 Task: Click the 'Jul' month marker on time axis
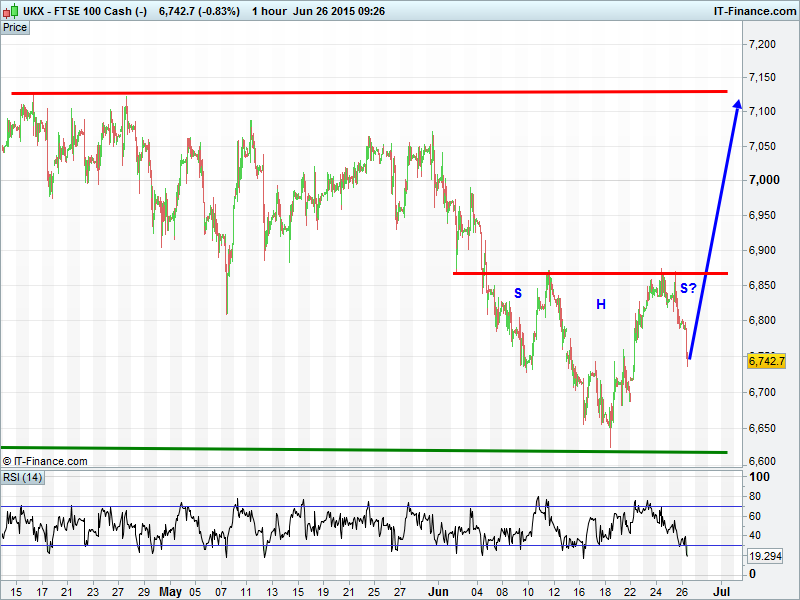[720, 590]
